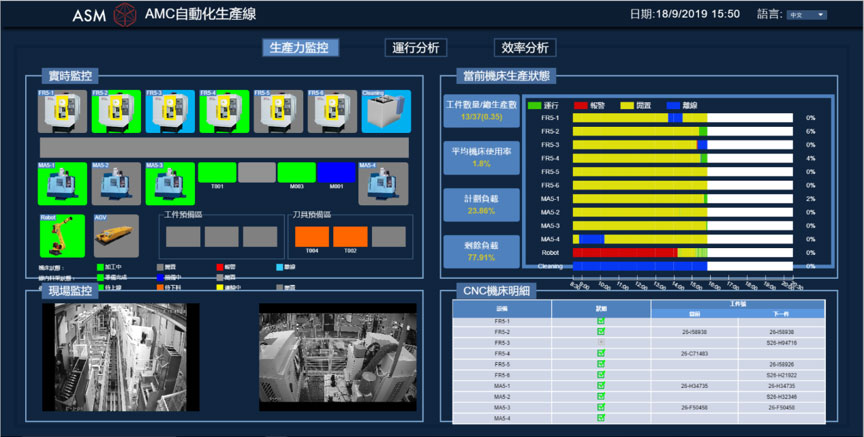Toggle the FR5-3 grey status checkbox
The height and width of the screenshot is (437, 864).
pyautogui.click(x=601, y=343)
